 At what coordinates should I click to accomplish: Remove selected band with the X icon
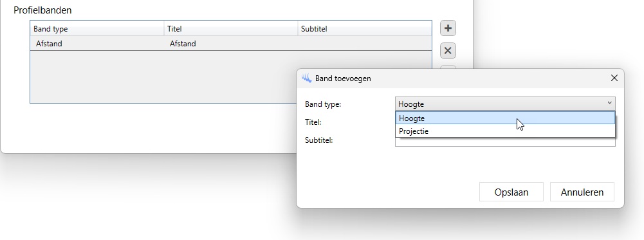(448, 51)
